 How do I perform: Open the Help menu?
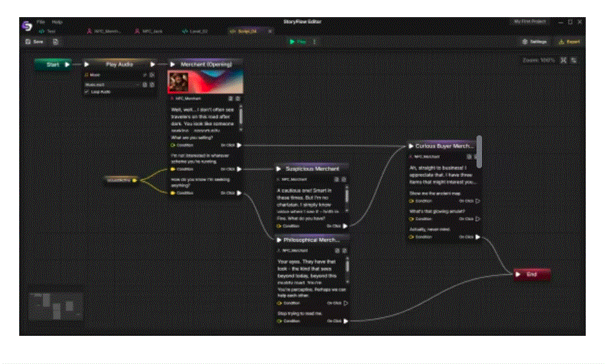(x=57, y=22)
